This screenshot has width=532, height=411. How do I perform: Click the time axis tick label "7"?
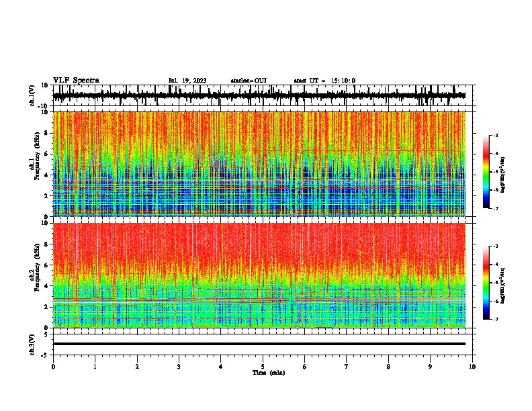(x=347, y=367)
